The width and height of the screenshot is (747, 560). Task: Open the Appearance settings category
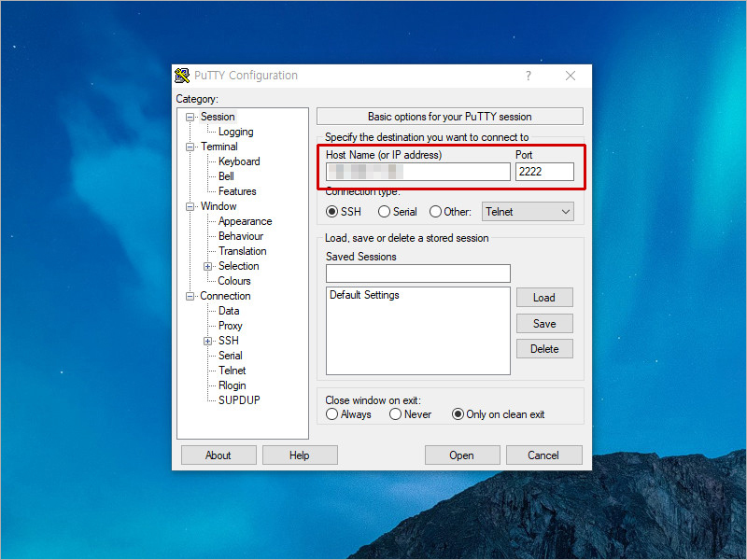pos(246,221)
